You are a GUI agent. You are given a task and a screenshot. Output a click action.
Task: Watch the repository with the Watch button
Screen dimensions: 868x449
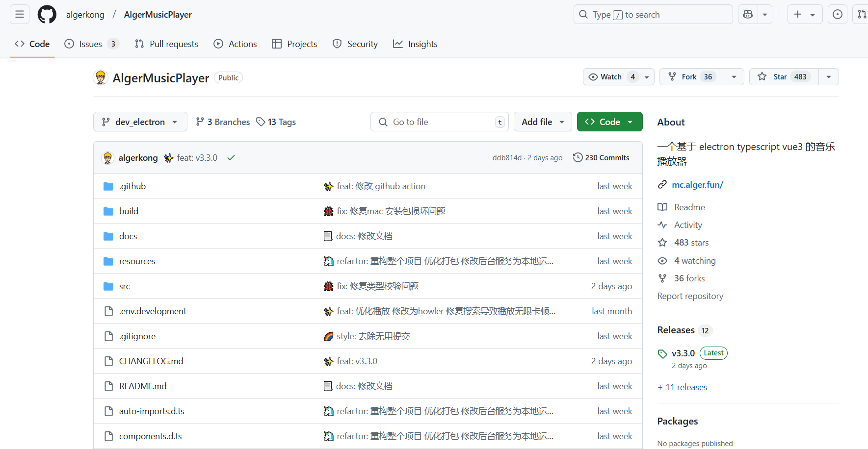click(x=611, y=77)
